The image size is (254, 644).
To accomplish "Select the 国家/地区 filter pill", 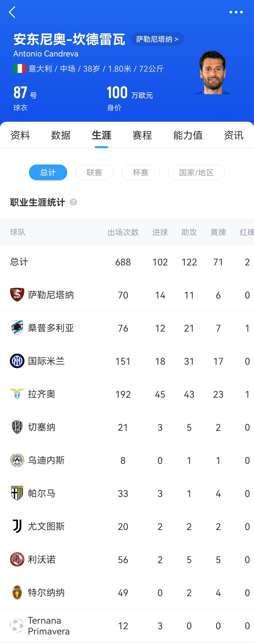I will pos(196,172).
